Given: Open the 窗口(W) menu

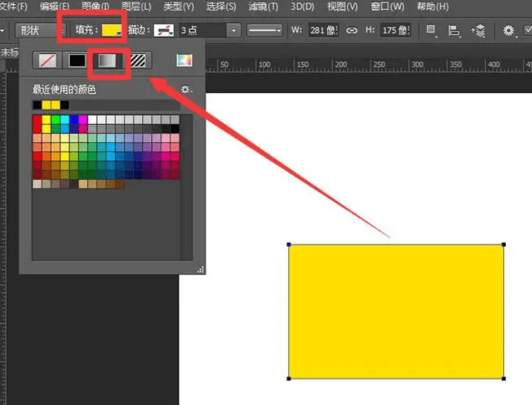Looking at the screenshot, I should point(387,6).
